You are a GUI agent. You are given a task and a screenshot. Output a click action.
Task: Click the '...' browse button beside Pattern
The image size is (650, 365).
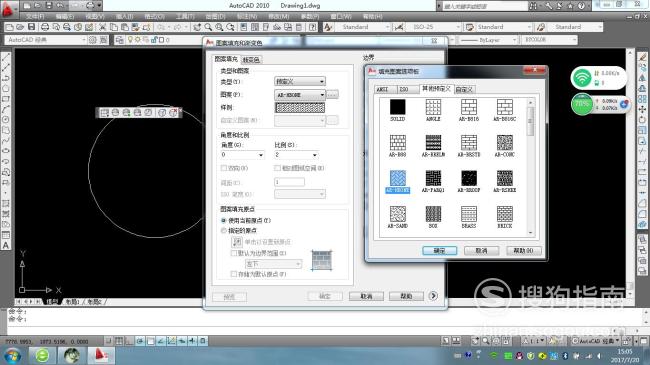[332, 95]
